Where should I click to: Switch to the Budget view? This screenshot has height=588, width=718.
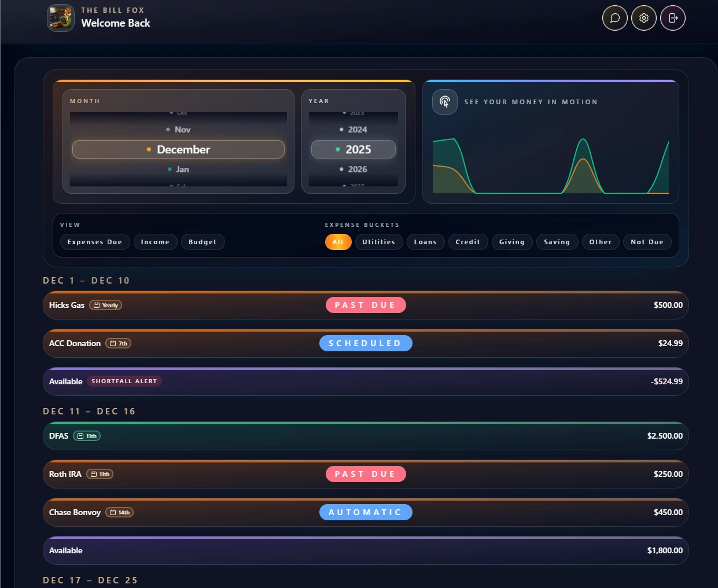[202, 242]
